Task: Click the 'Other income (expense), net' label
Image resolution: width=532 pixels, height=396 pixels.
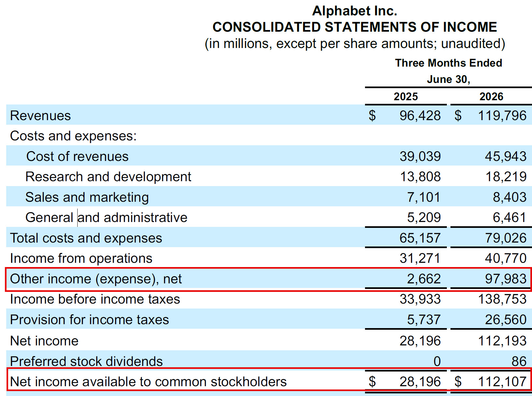Action: [96, 279]
